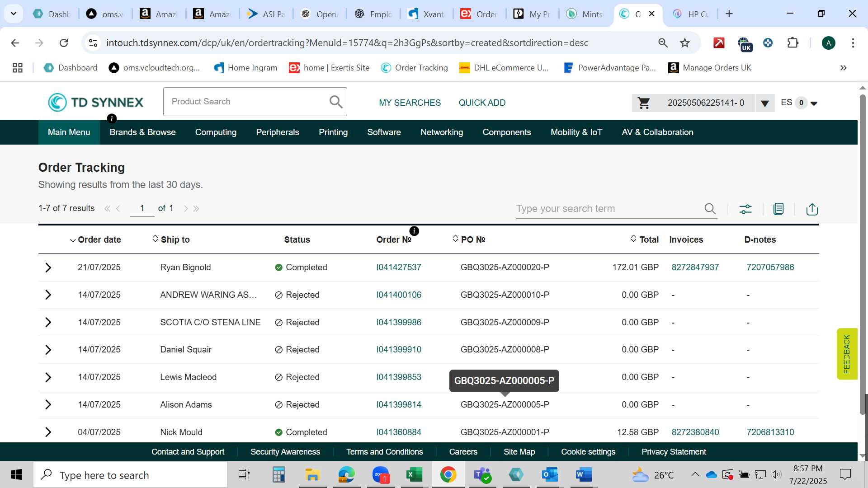The width and height of the screenshot is (868, 488).
Task: Expand the Nick Mould order row
Action: pos(48,432)
